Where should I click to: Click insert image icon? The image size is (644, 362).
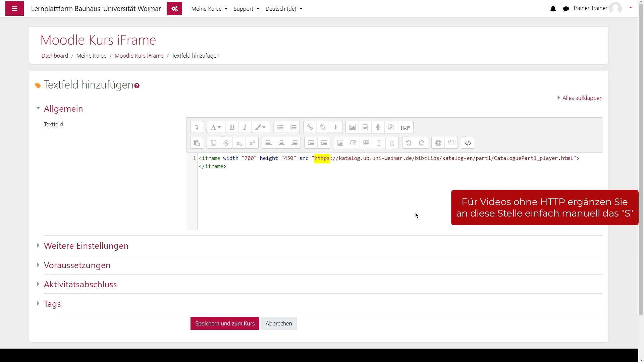click(x=352, y=127)
